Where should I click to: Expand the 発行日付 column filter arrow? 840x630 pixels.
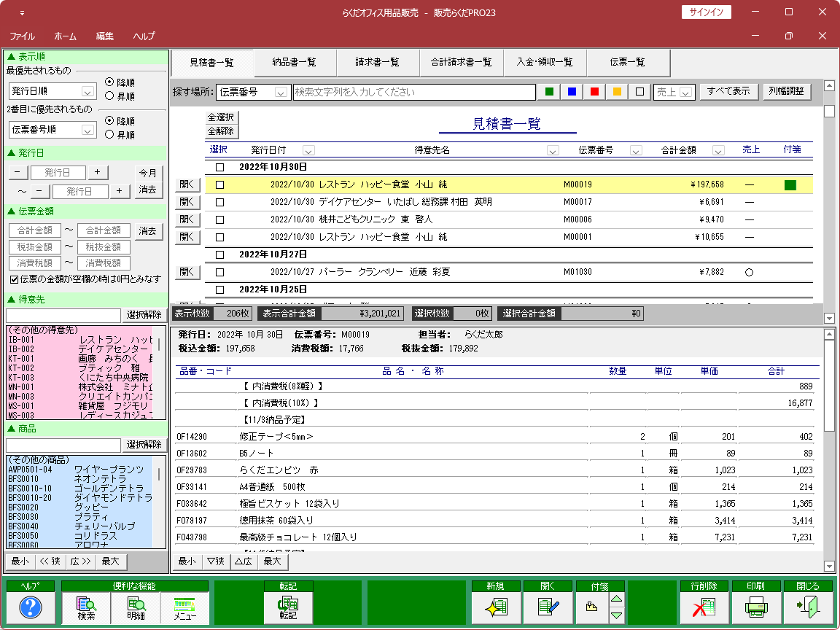pyautogui.click(x=308, y=150)
